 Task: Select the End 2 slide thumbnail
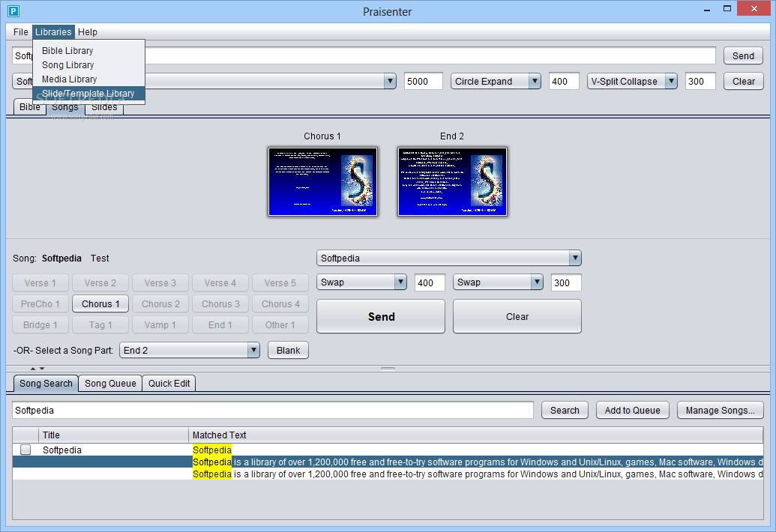click(x=452, y=182)
